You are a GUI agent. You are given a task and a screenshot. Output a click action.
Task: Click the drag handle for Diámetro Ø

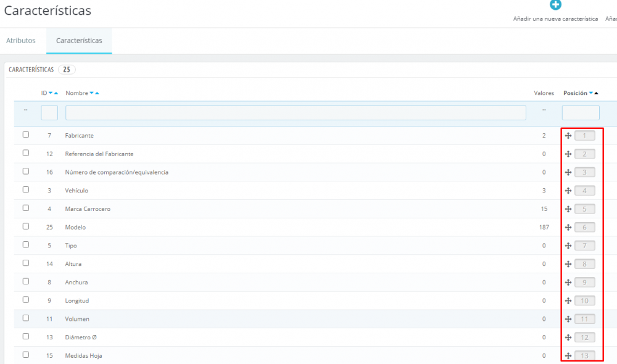[568, 337]
